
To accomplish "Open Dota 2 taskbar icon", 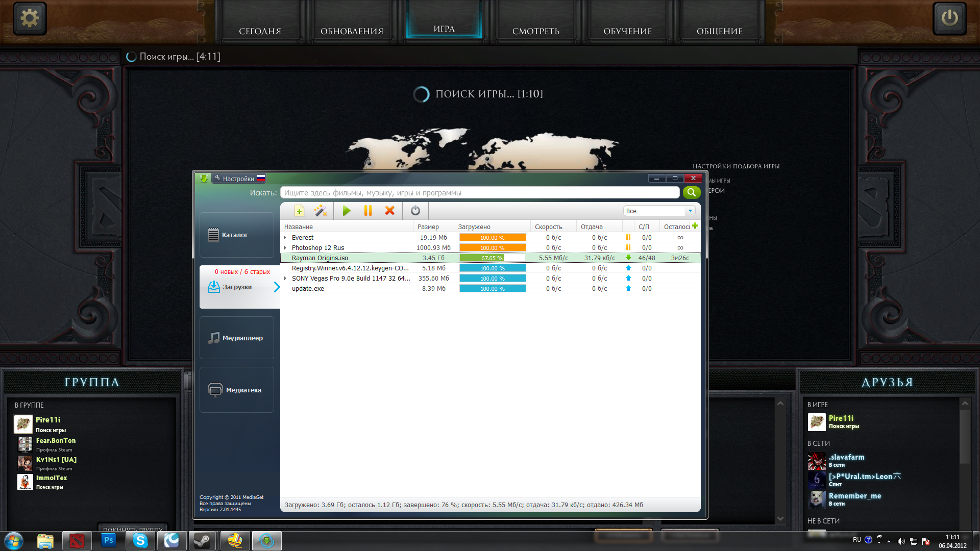I will pyautogui.click(x=77, y=541).
